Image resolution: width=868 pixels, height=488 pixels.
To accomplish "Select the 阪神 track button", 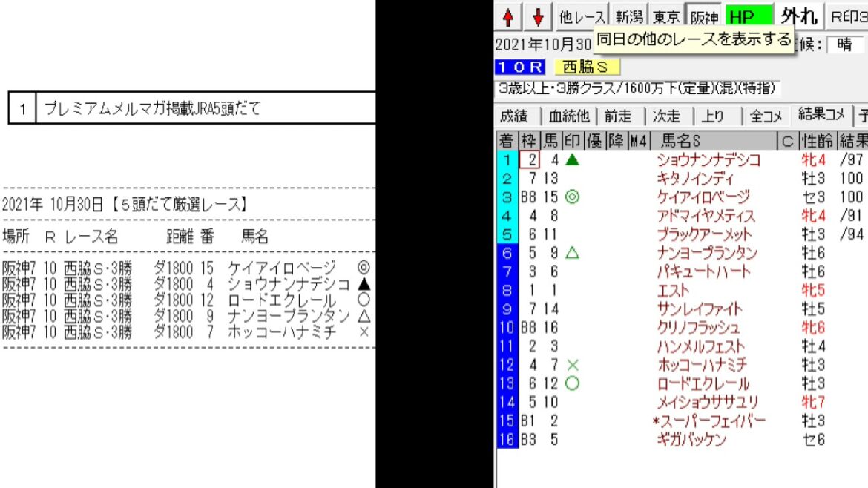I will tap(704, 15).
